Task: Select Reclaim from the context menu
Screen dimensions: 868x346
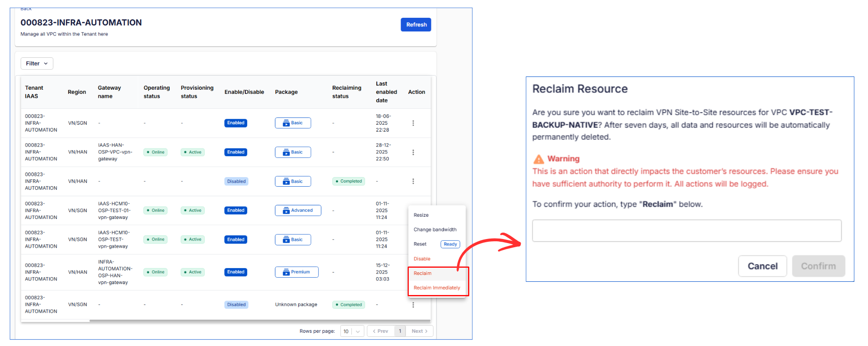Action: pos(422,273)
